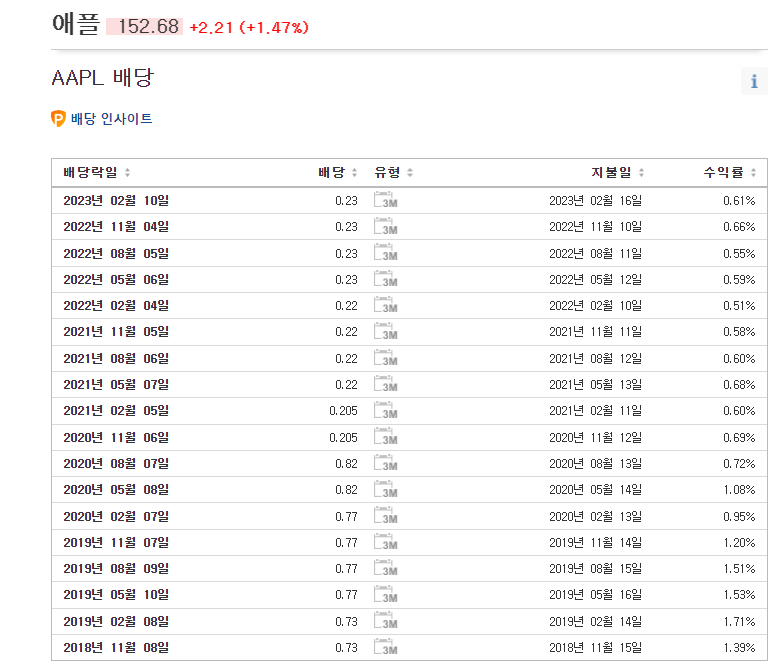Click 3M type icon in 2020년 11월 06일 row
The height and width of the screenshot is (671, 781).
(386, 437)
